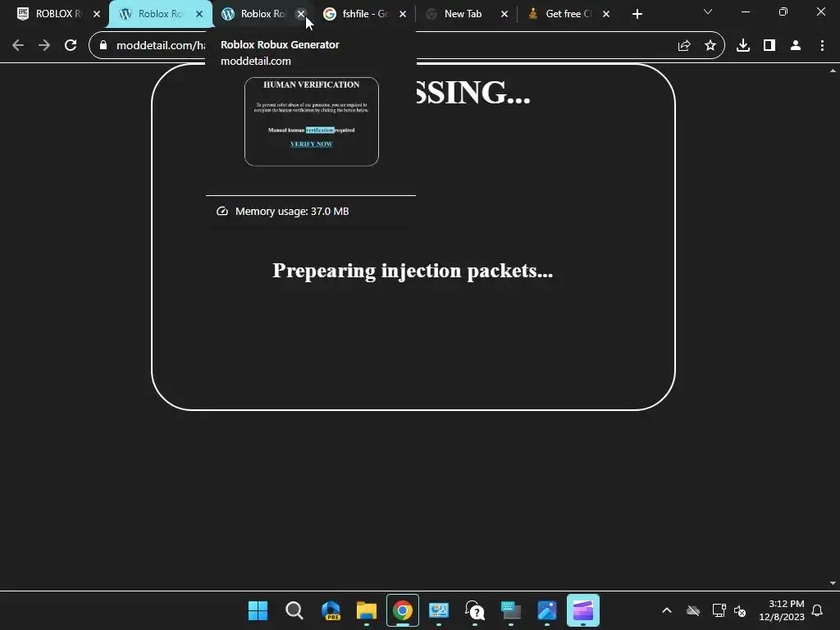Click the lock site info icon
Screen dimensions: 840x630
coord(103,46)
